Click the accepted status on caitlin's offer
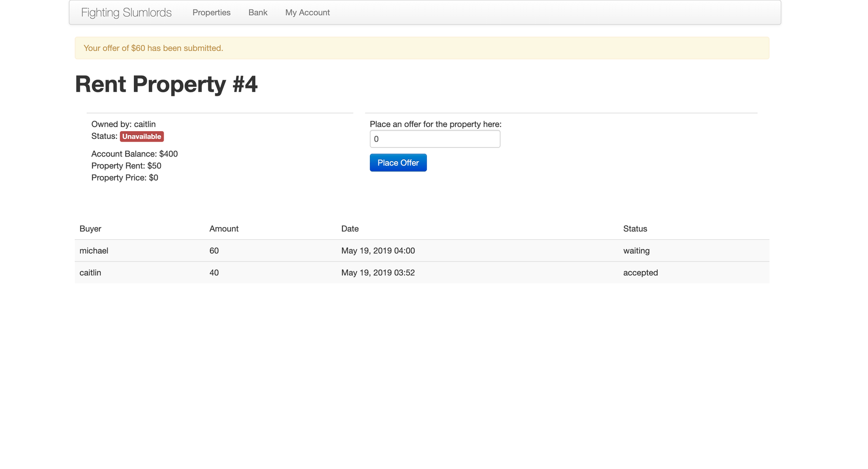The height and width of the screenshot is (469, 868). coord(640,272)
